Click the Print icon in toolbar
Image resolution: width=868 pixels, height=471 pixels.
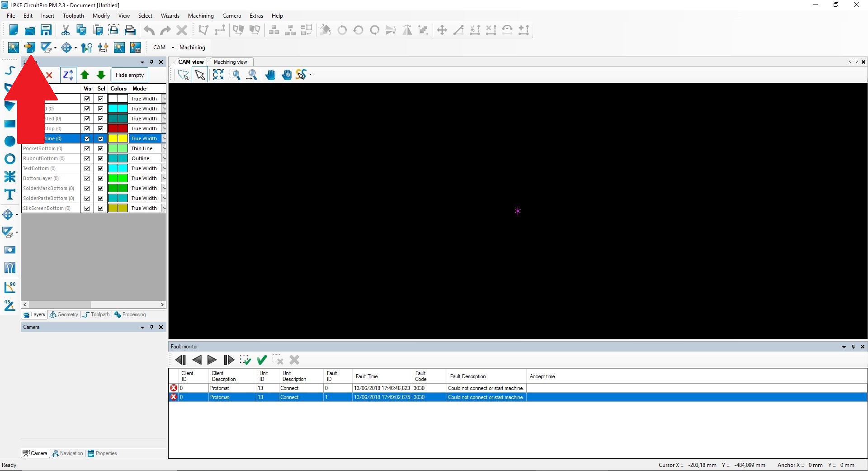click(130, 30)
